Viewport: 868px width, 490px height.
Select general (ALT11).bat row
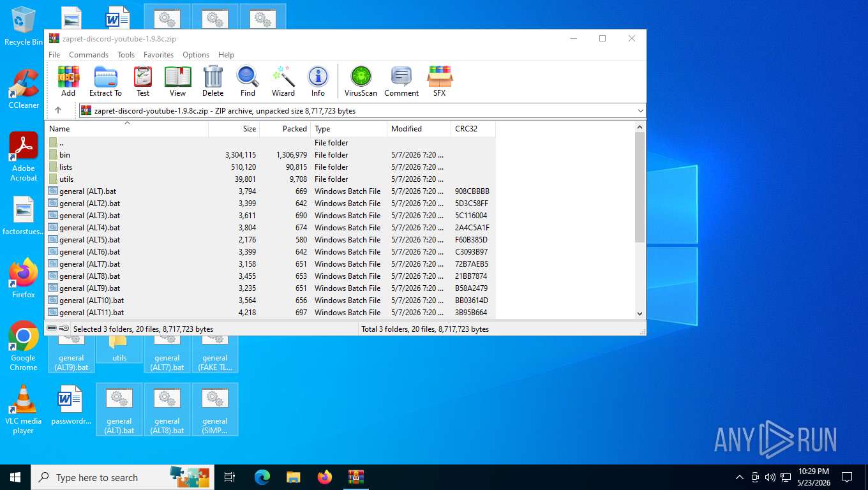click(270, 313)
